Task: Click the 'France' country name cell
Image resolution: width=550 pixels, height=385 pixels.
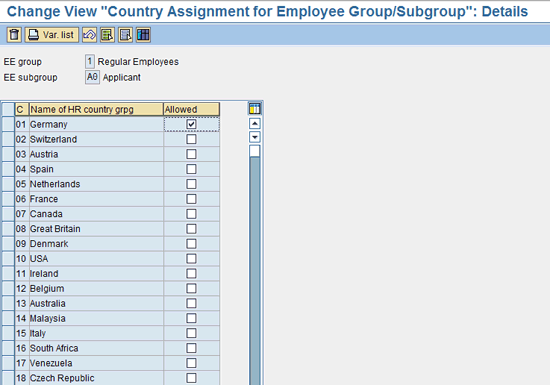Action: click(96, 199)
